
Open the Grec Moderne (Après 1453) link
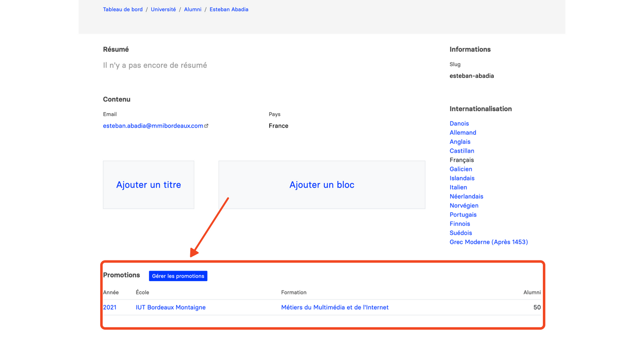(x=489, y=242)
